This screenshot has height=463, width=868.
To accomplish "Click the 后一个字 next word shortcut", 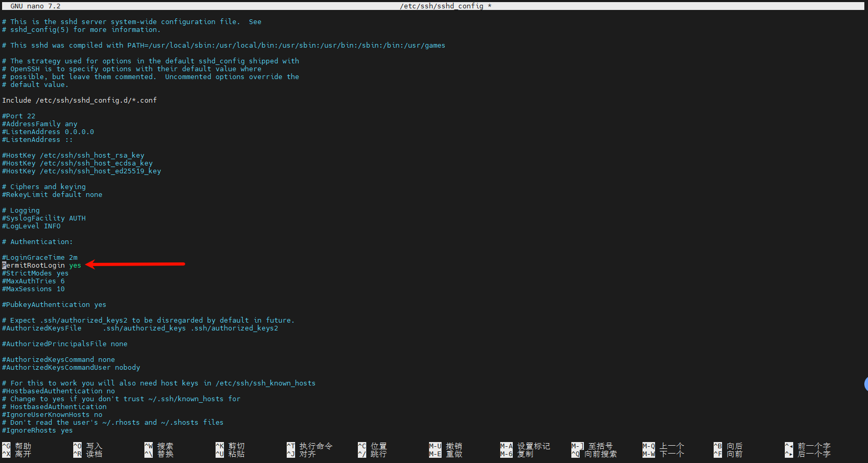I will pyautogui.click(x=808, y=454).
